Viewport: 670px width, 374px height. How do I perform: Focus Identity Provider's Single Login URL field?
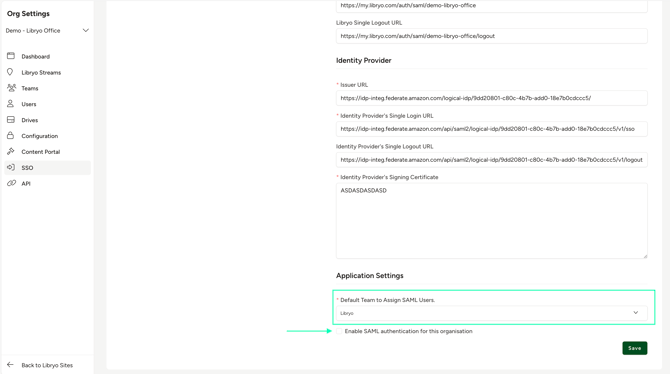tap(491, 129)
